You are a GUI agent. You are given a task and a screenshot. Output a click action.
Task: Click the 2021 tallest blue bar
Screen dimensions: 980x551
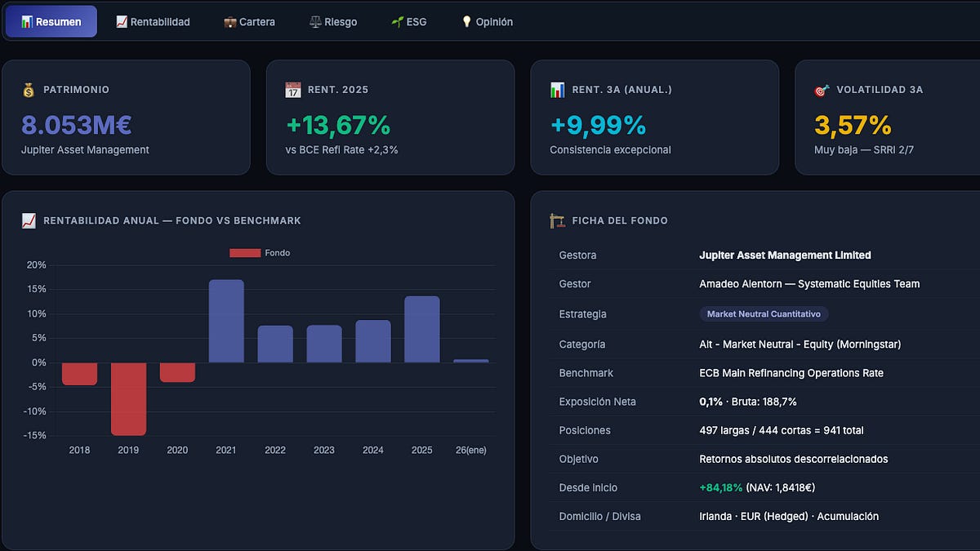(x=226, y=321)
